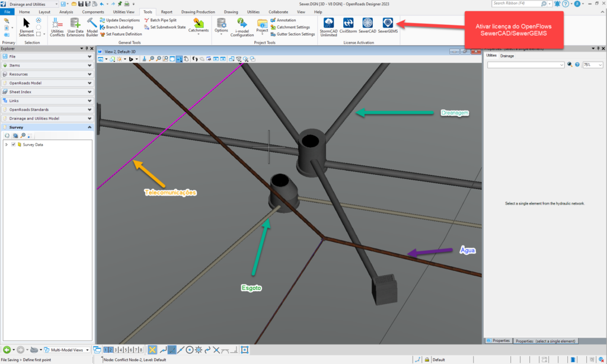Open the Drawing Production tab
This screenshot has height=364, width=607.
(x=198, y=12)
